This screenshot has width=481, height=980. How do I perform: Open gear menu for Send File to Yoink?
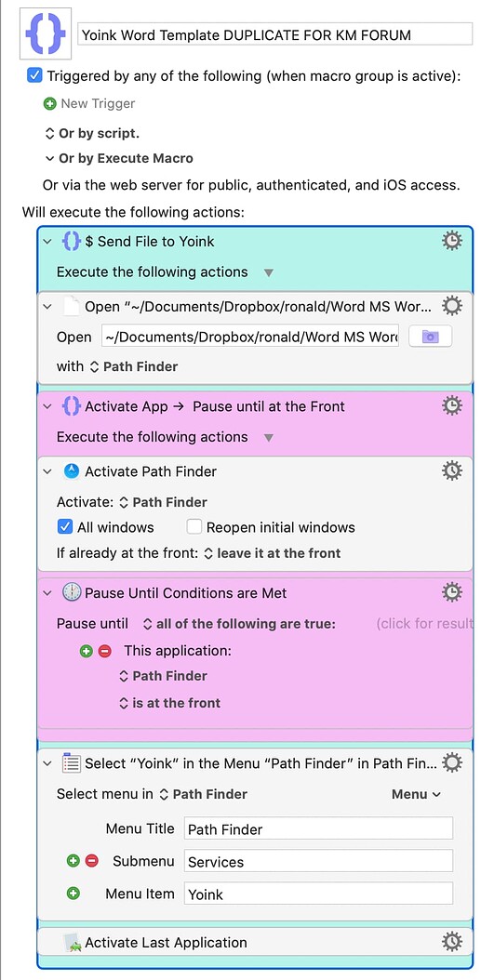pyautogui.click(x=451, y=241)
